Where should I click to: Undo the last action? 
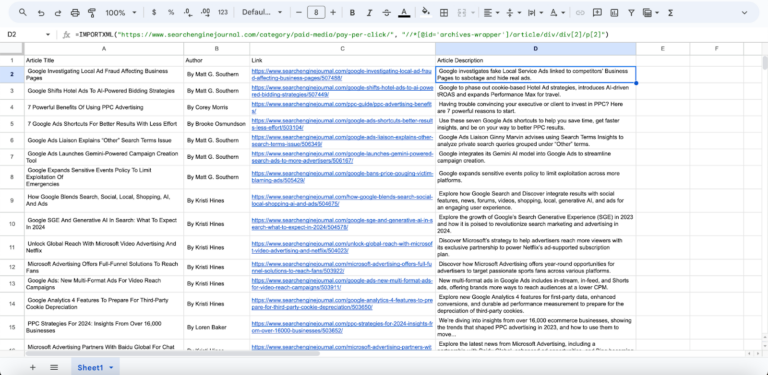pos(41,13)
